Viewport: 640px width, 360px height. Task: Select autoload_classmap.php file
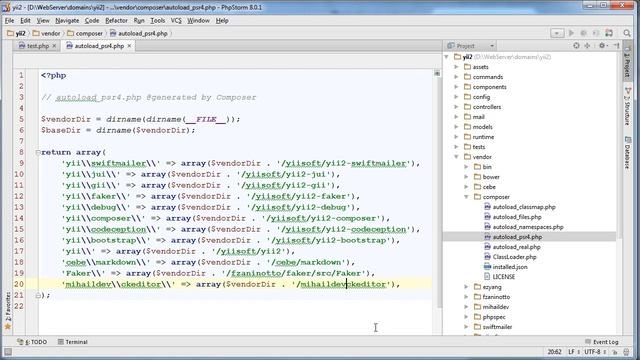tap(524, 207)
